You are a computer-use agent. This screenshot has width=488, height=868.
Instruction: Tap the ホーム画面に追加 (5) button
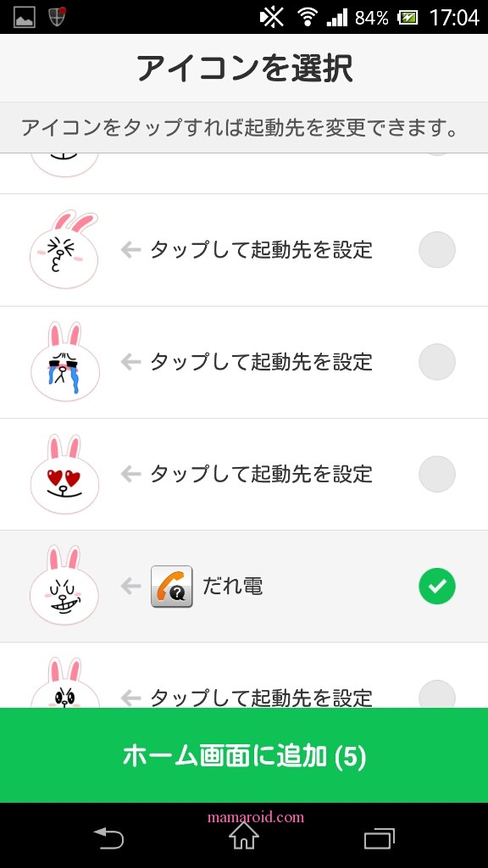point(244,755)
